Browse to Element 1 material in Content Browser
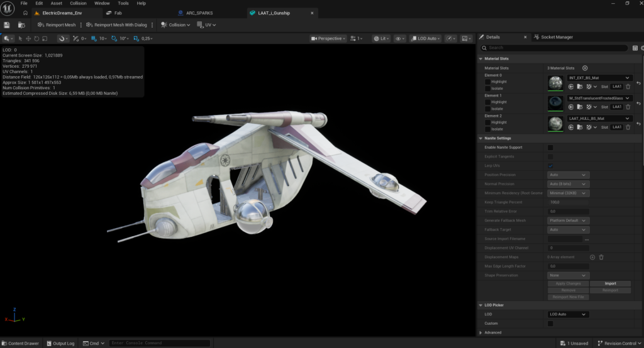Viewport: 644px width, 348px height. coord(580,107)
